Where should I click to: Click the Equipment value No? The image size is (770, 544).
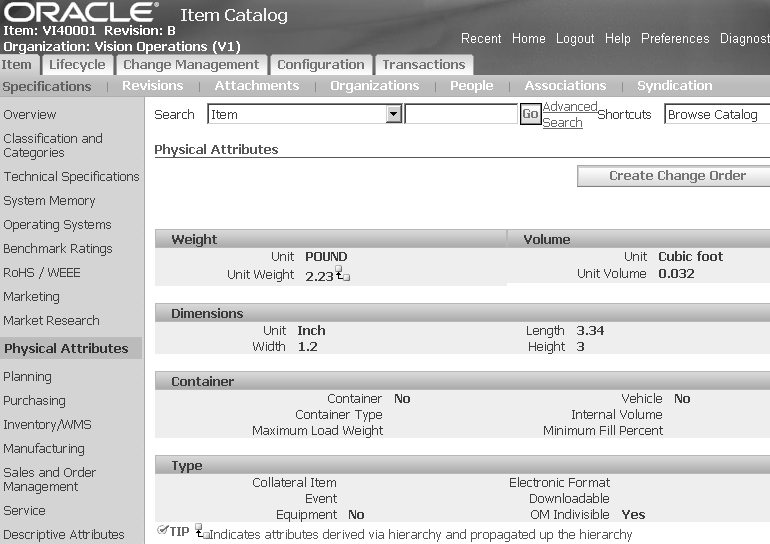(356, 515)
